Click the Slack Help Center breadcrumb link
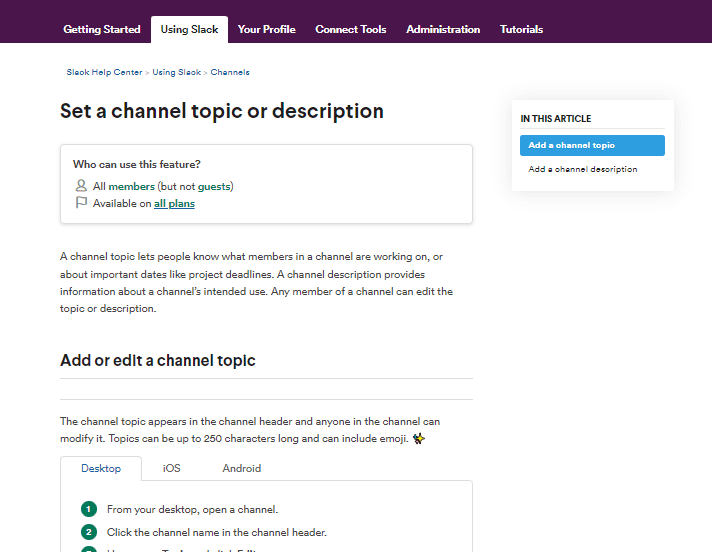This screenshot has width=712, height=552. (104, 73)
